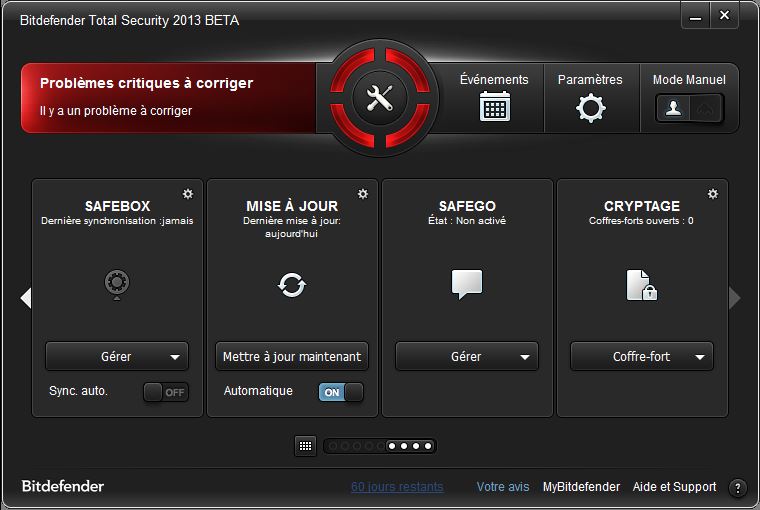Go to previous modules with left arrow

point(26,298)
